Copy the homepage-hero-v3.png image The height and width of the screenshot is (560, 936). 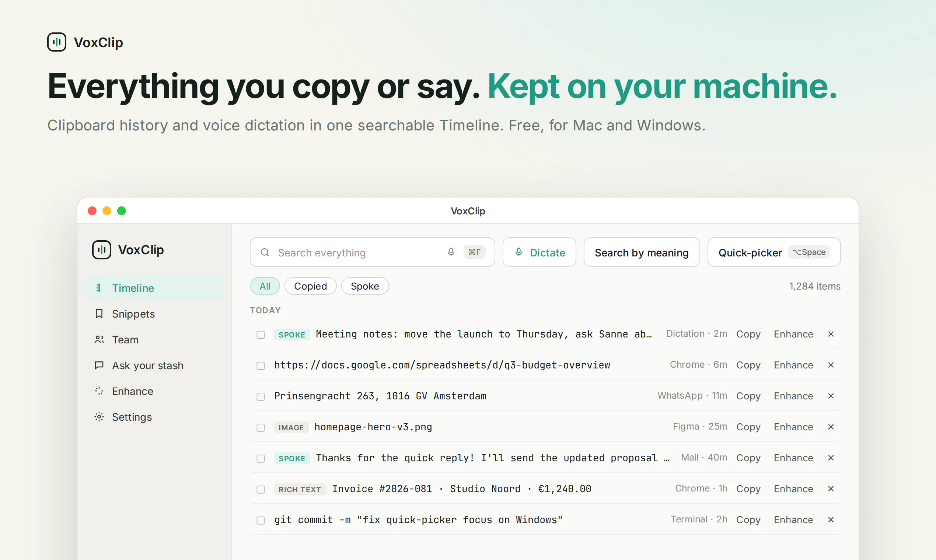coord(748,427)
